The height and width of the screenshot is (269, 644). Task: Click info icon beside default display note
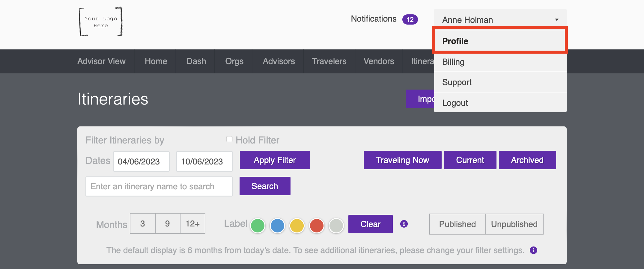point(533,250)
